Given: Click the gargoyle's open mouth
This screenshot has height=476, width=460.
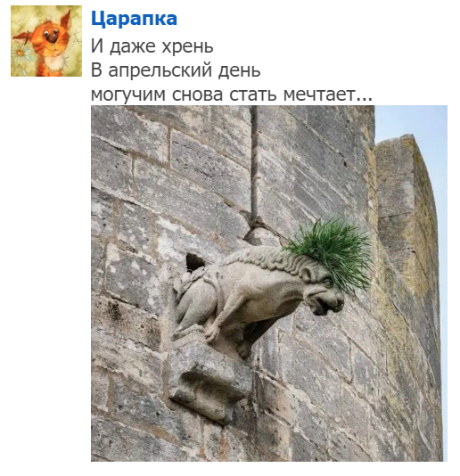Looking at the screenshot, I should pyautogui.click(x=323, y=305).
